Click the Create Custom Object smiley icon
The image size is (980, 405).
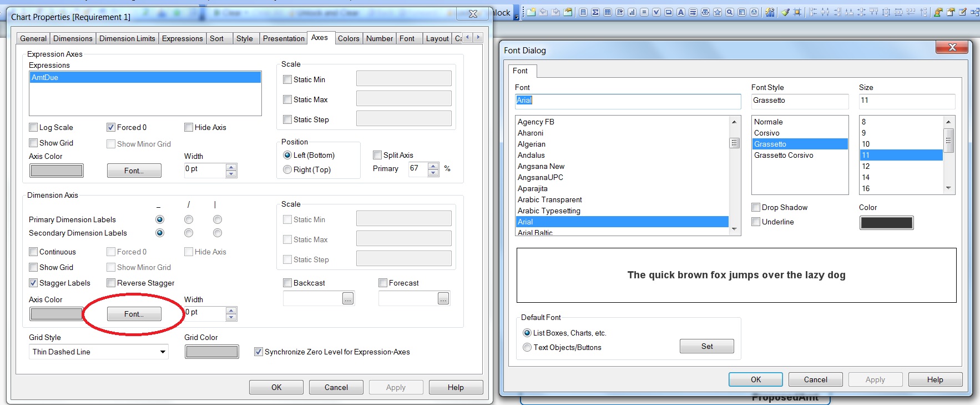point(754,12)
